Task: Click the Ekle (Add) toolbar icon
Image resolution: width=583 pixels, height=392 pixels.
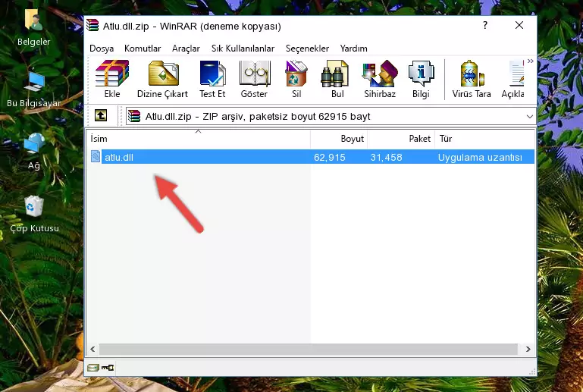Action: [112, 79]
